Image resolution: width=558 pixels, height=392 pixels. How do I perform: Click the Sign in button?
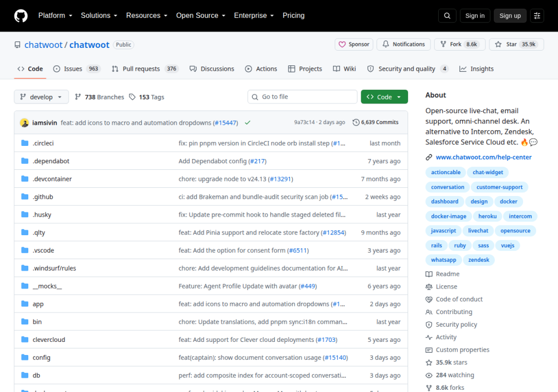point(475,16)
